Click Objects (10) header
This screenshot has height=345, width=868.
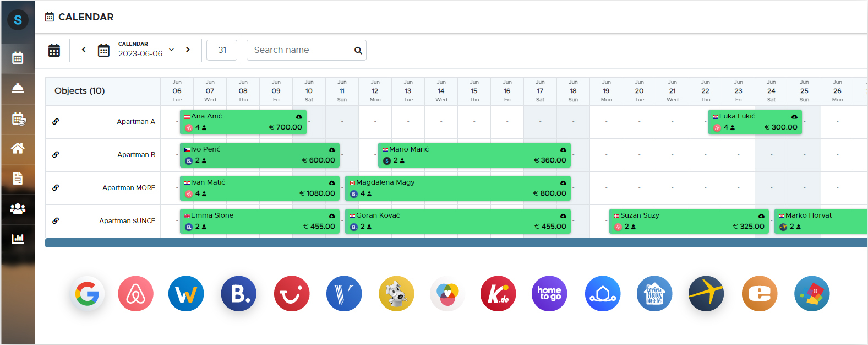click(80, 91)
